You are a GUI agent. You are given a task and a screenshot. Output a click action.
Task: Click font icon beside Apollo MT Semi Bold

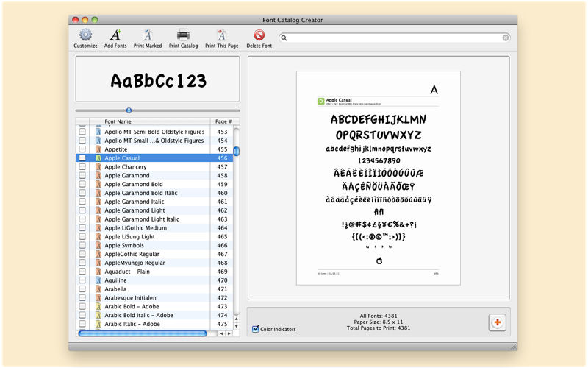click(x=98, y=132)
